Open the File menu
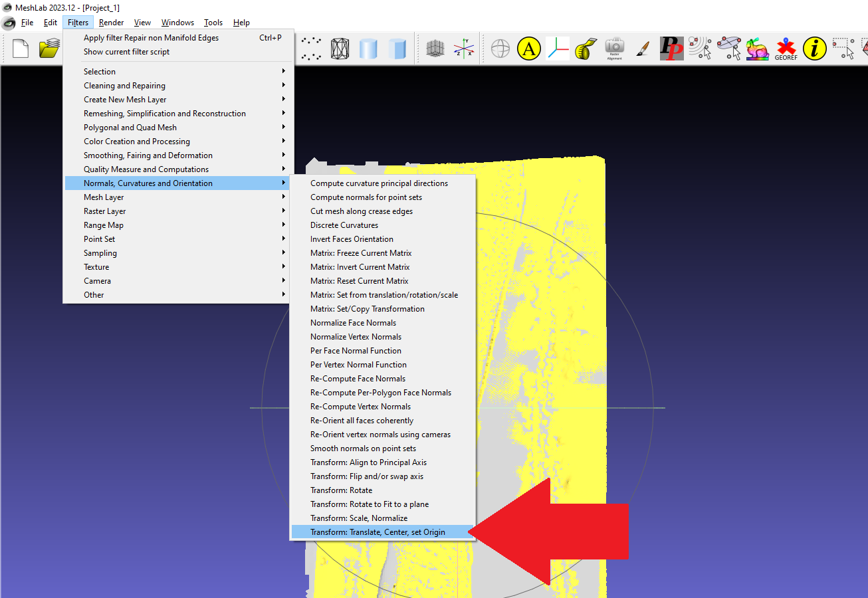 coord(27,23)
